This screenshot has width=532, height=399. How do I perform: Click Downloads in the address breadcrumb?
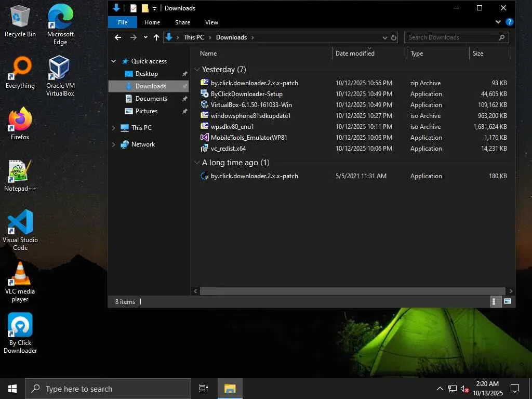[231, 37]
